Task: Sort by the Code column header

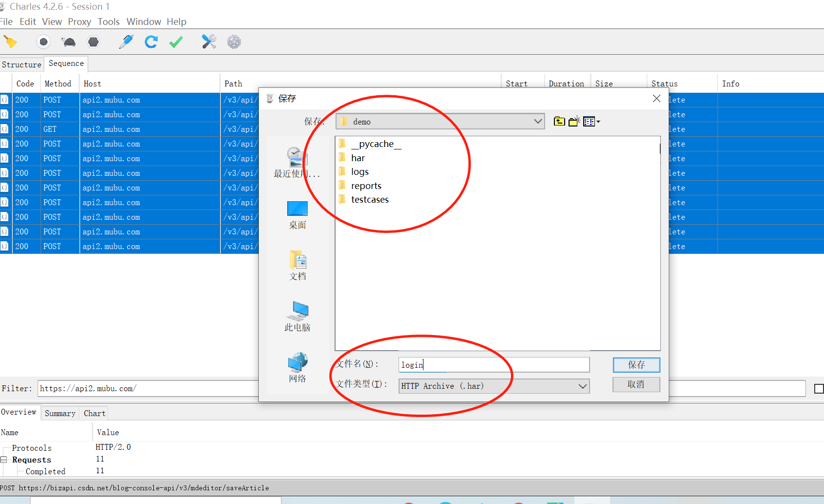Action: point(25,84)
